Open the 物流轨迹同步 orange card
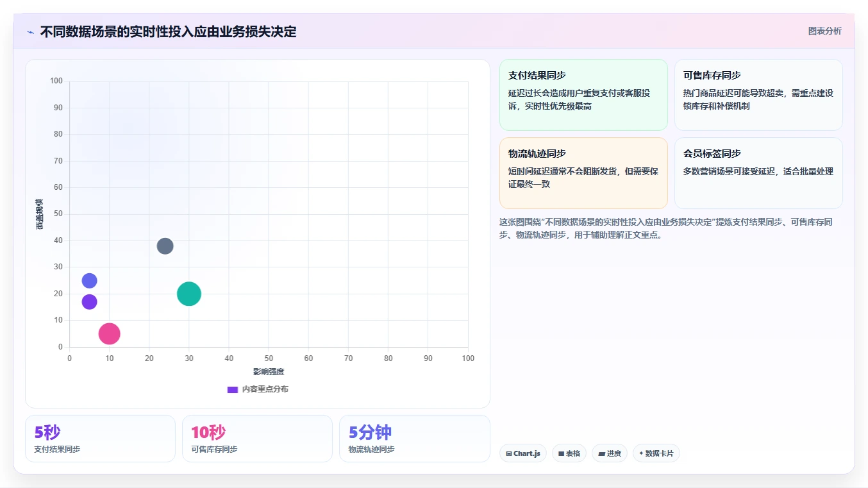Screen dimensions: 868x488 pos(583,173)
